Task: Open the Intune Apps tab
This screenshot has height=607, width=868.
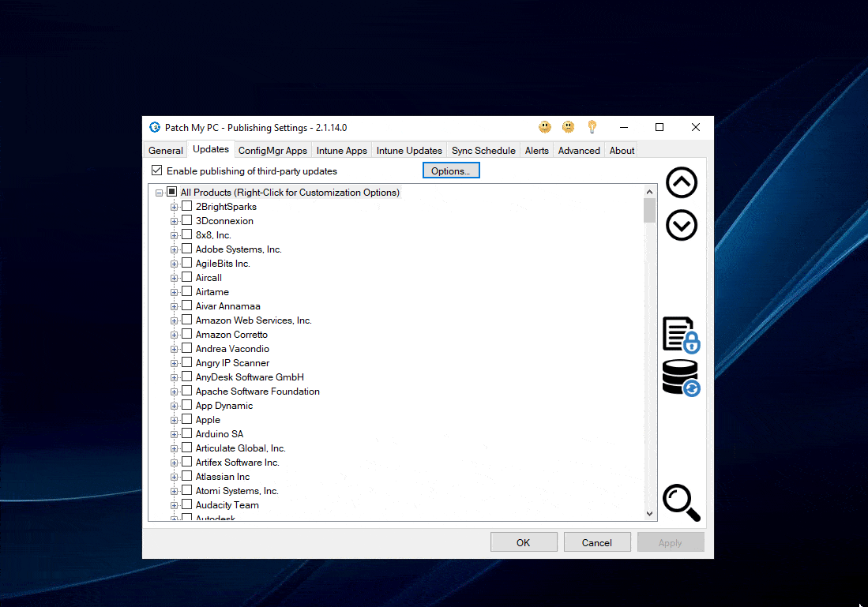Action: coord(341,151)
